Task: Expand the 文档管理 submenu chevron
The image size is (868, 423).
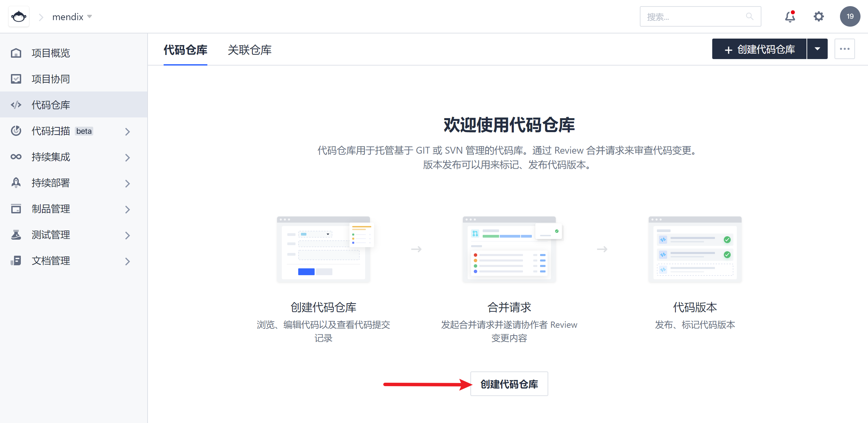Action: [x=127, y=261]
